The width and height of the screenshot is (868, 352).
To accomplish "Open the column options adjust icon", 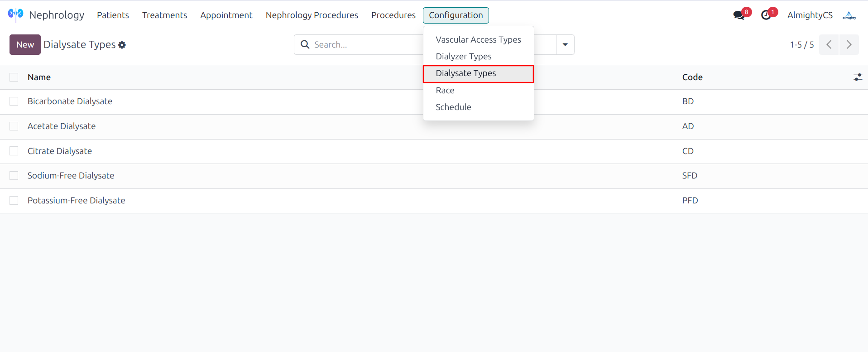I will [858, 77].
